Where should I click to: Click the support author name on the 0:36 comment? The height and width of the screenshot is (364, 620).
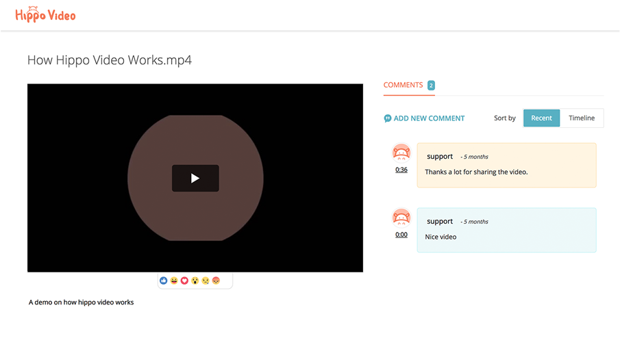point(440,156)
